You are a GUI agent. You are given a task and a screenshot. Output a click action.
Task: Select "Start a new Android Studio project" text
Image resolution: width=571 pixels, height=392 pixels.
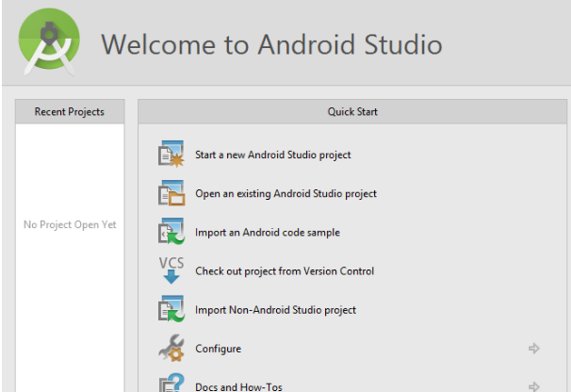(x=272, y=155)
